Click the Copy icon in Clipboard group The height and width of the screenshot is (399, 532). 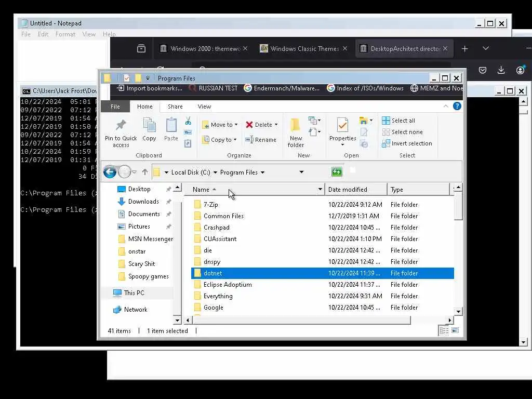(149, 125)
